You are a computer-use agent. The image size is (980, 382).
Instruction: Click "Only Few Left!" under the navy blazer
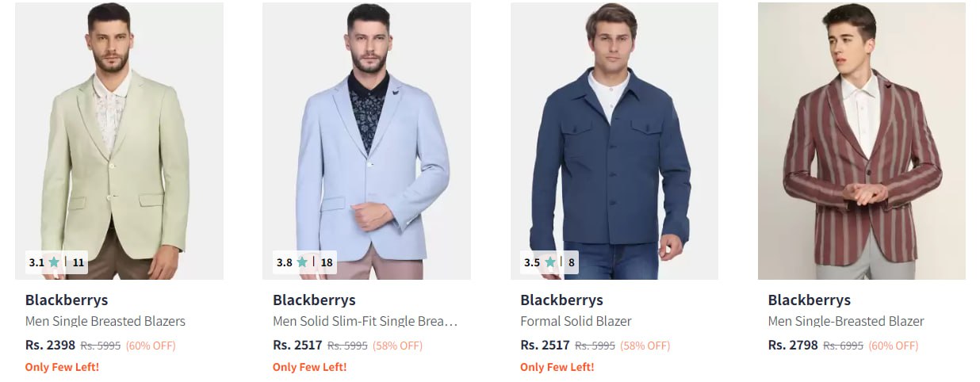coord(557,367)
